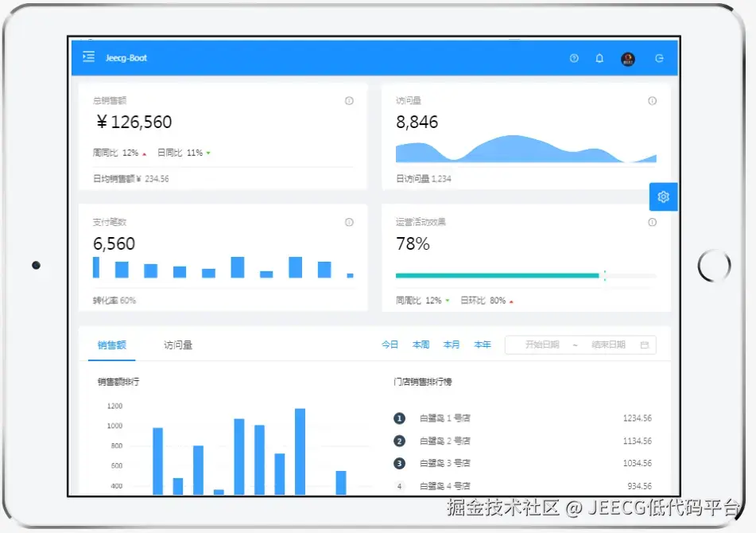Filter by 本月

[x=452, y=344]
